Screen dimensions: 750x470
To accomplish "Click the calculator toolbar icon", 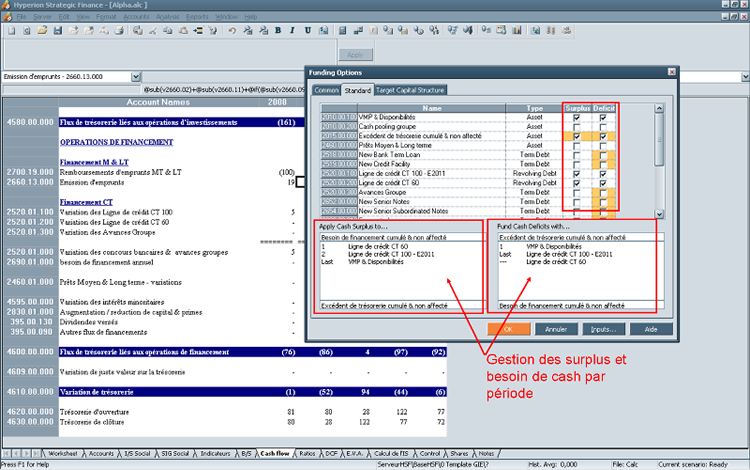I will [342, 31].
